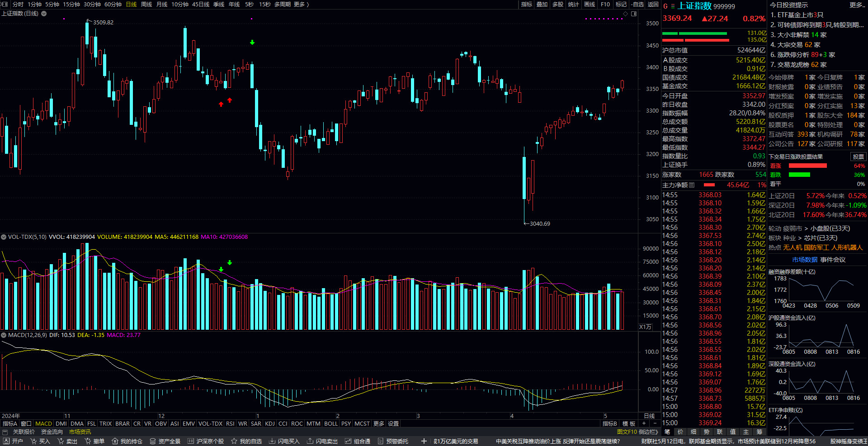Select the 资金流向 tab
The image size is (868, 446).
point(52,432)
